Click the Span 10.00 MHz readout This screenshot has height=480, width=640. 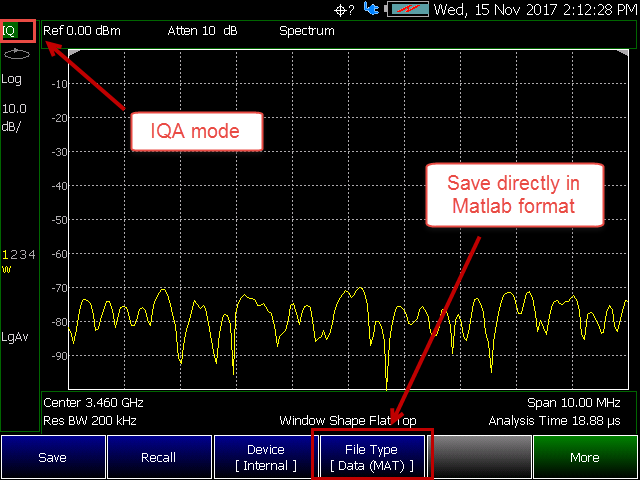[x=574, y=403]
